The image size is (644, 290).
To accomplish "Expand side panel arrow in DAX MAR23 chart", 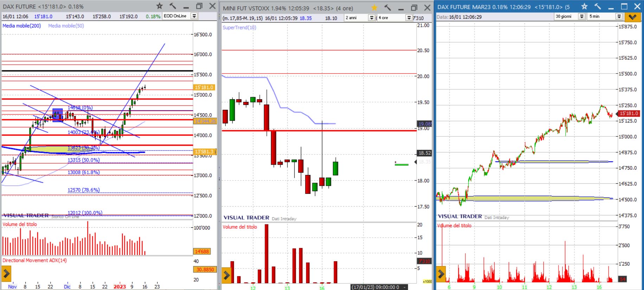I will (x=441, y=274).
